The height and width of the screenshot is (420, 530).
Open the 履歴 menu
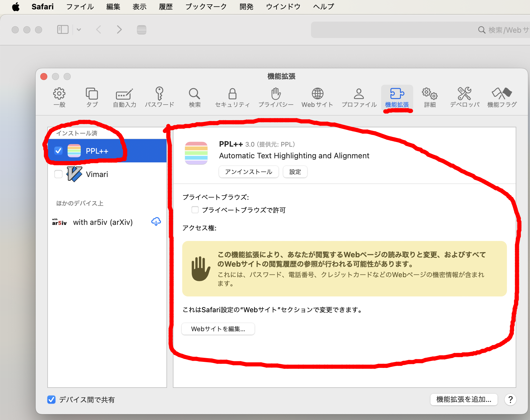pyautogui.click(x=166, y=6)
